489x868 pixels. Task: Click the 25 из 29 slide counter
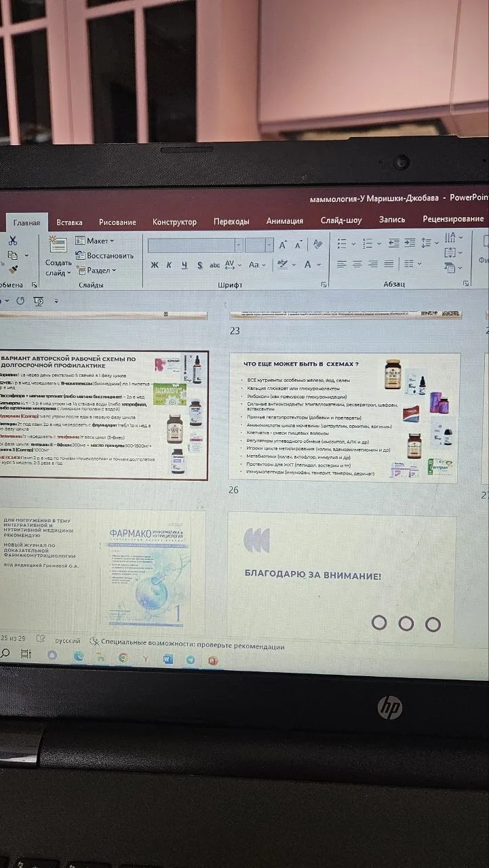(x=14, y=639)
